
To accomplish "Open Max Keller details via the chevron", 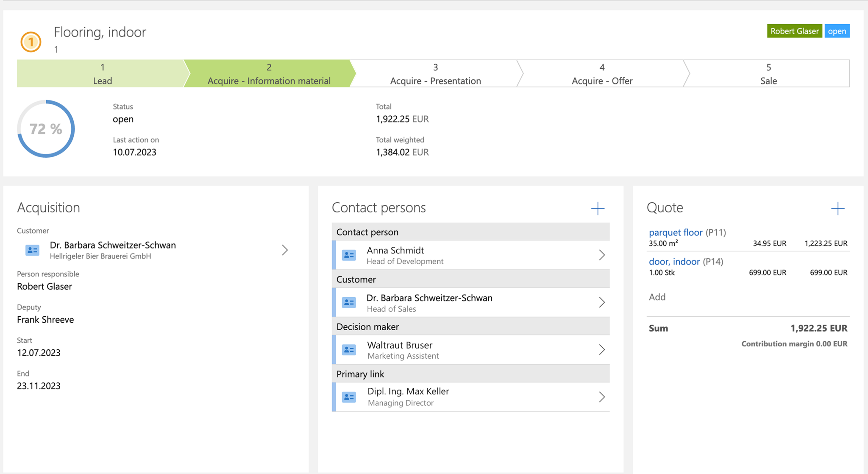I will [602, 397].
